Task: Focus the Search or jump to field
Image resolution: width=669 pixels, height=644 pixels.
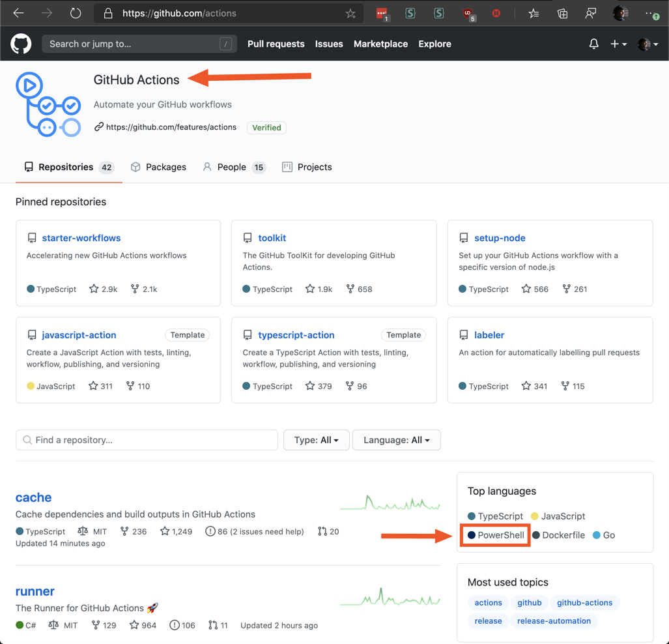Action: (139, 44)
